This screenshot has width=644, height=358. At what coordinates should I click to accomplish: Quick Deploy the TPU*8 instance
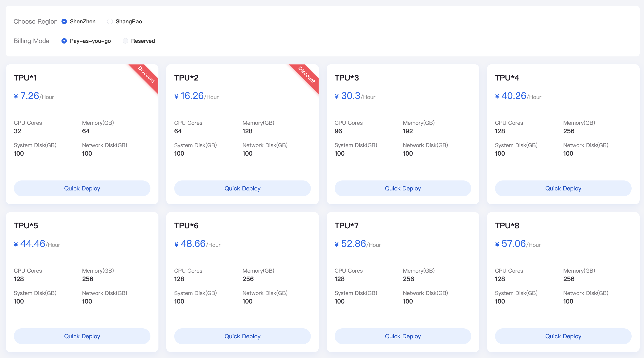563,336
